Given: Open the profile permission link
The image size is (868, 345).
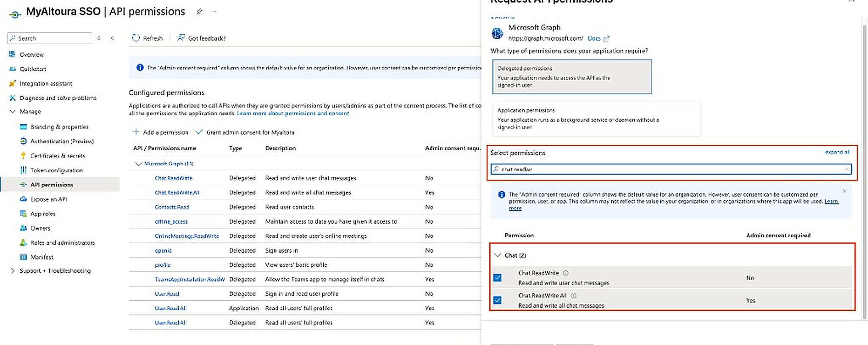Looking at the screenshot, I should (162, 265).
